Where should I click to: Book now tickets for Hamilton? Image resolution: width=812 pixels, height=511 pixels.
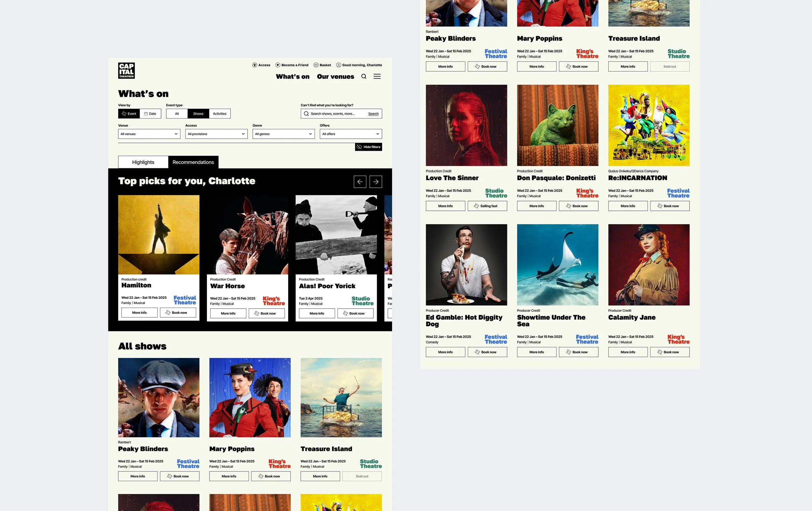coord(178,312)
